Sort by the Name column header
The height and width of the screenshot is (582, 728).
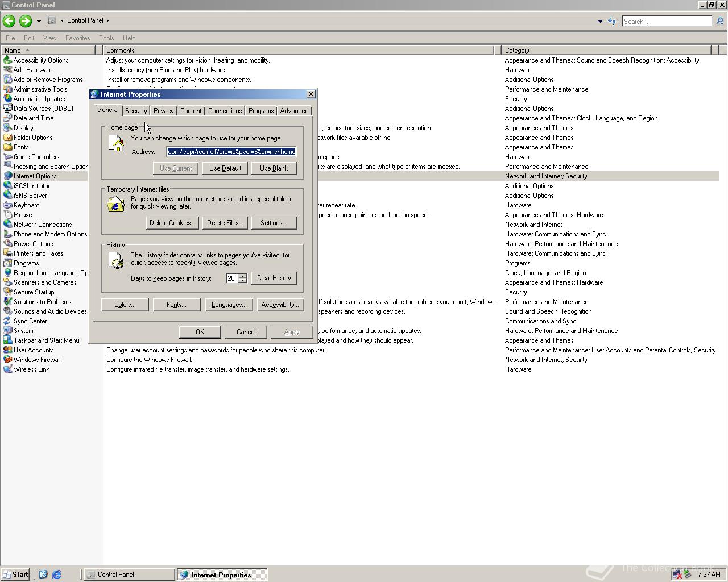coord(48,51)
